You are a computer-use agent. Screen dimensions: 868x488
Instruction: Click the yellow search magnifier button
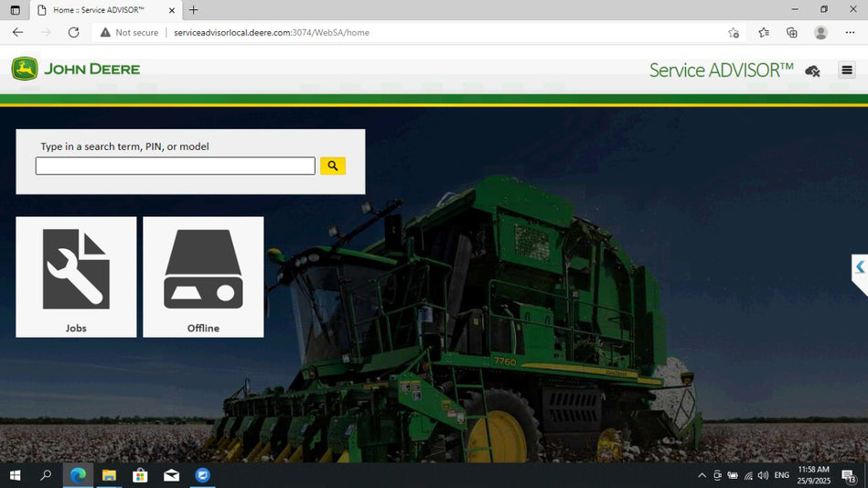[x=333, y=166]
